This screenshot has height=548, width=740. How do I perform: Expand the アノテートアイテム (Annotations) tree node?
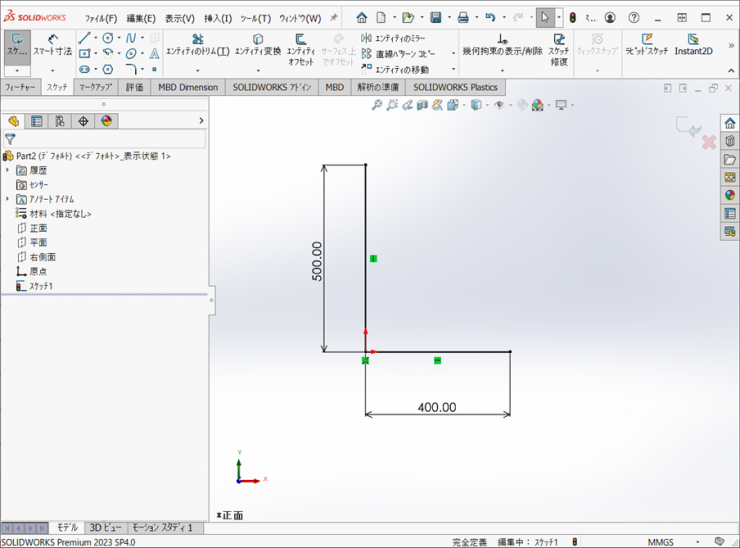tap(8, 199)
